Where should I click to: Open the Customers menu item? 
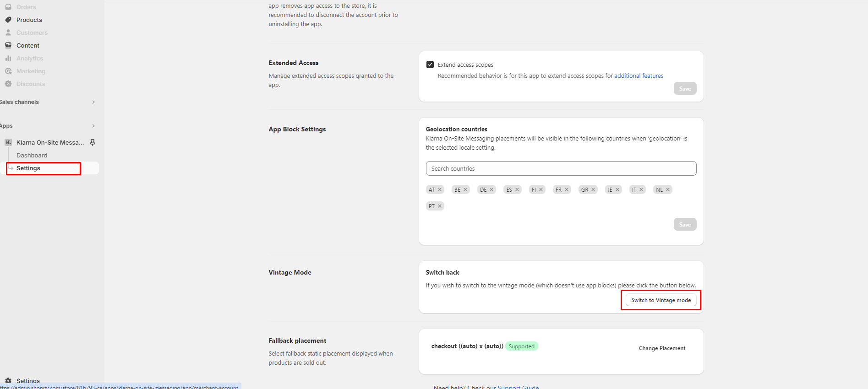coord(32,32)
